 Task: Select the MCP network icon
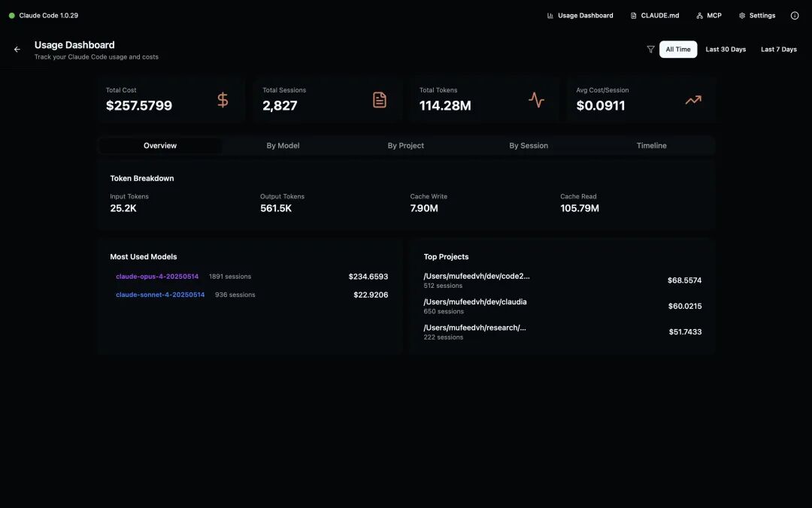click(699, 15)
